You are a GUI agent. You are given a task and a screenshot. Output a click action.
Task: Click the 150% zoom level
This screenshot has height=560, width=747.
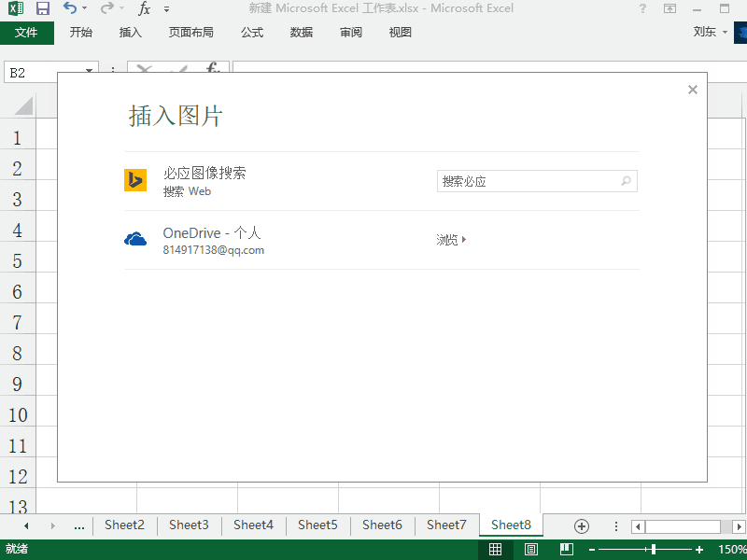tap(732, 549)
